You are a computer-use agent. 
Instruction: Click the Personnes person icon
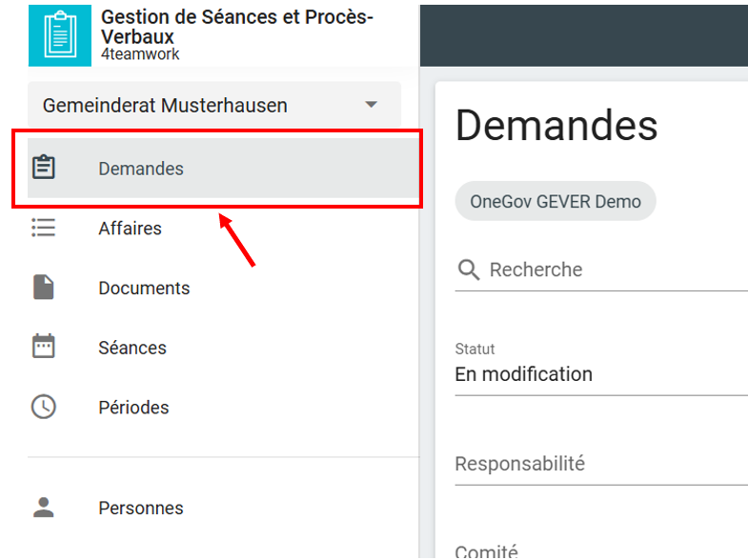[44, 508]
